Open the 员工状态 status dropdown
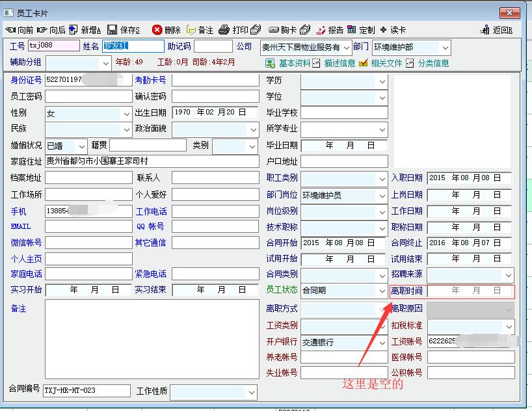The height and width of the screenshot is (411, 532). coord(382,291)
